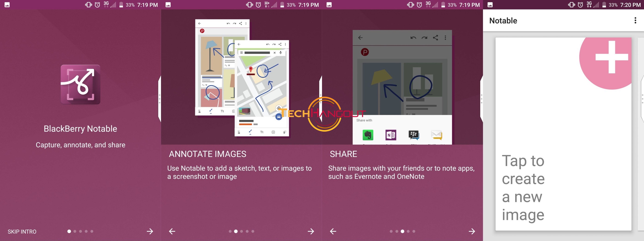Image resolution: width=644 pixels, height=241 pixels.
Task: Select OneNote icon in Share with panel
Action: 391,135
